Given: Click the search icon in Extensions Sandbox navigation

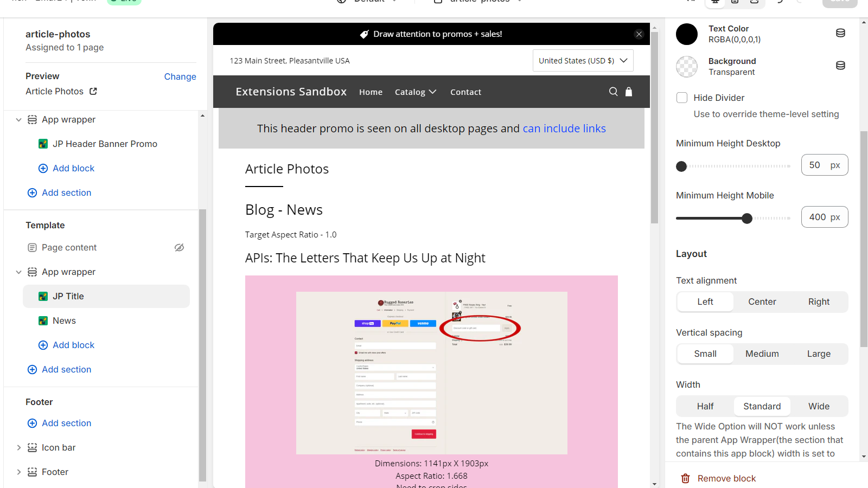Looking at the screenshot, I should [613, 92].
